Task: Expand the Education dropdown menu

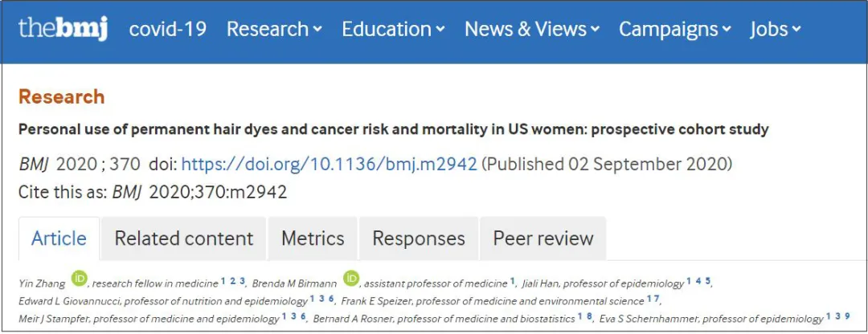Action: tap(393, 29)
